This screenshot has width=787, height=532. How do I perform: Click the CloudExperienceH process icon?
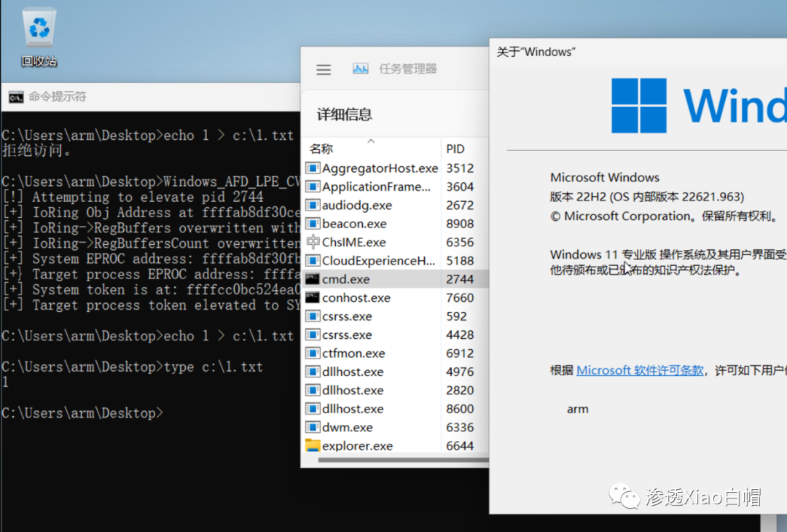[313, 260]
